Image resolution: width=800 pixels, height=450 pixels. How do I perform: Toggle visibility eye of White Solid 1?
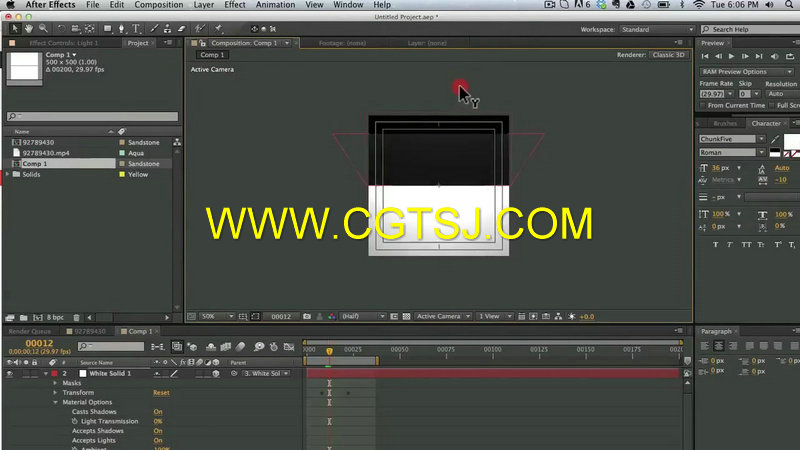[9, 373]
